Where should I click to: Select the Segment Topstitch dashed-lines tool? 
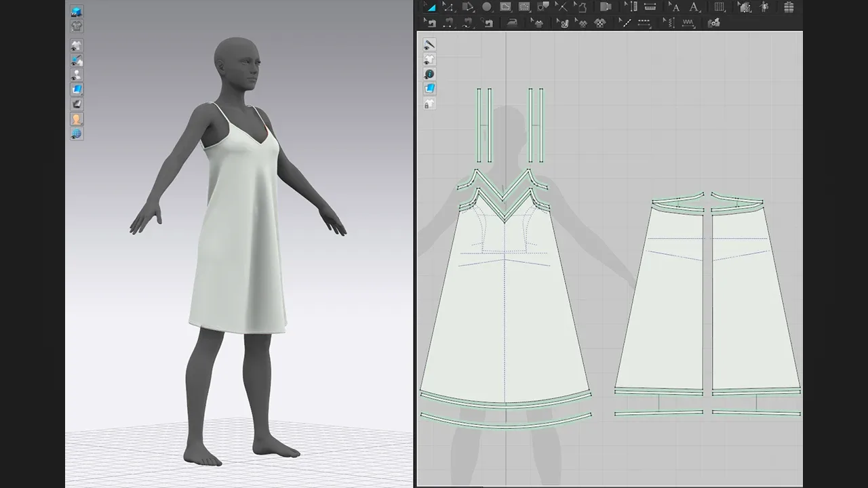point(644,22)
